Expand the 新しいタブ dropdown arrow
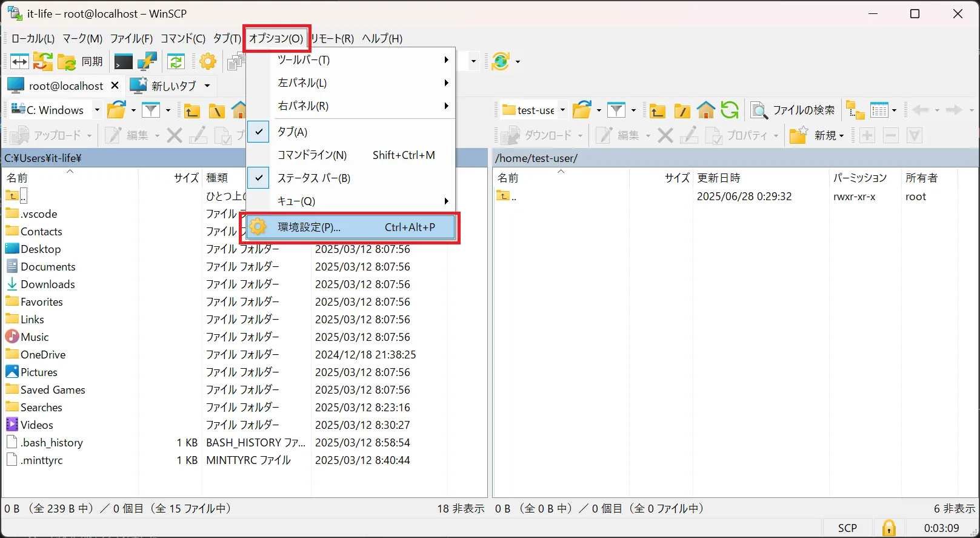Screen dimensions: 980x538 pyautogui.click(x=207, y=86)
